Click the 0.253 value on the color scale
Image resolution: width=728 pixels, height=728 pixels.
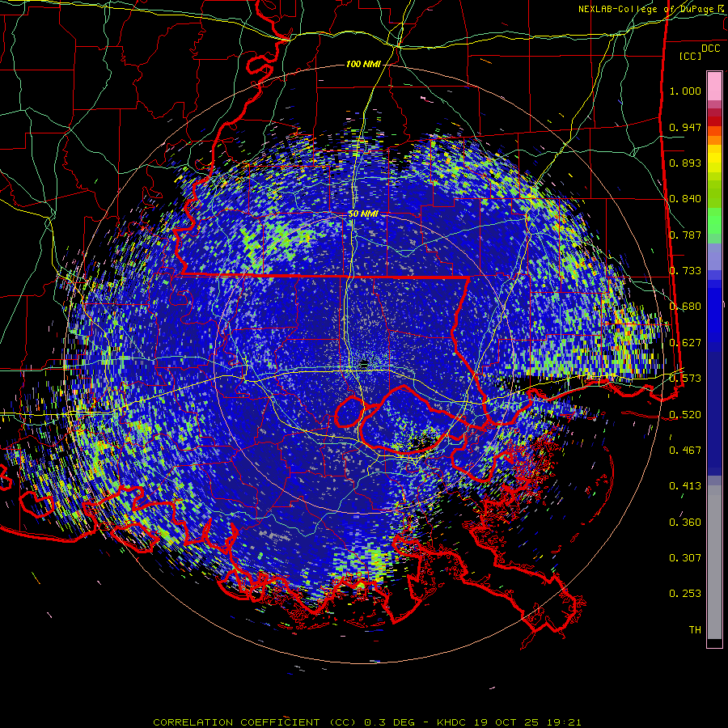click(x=685, y=594)
